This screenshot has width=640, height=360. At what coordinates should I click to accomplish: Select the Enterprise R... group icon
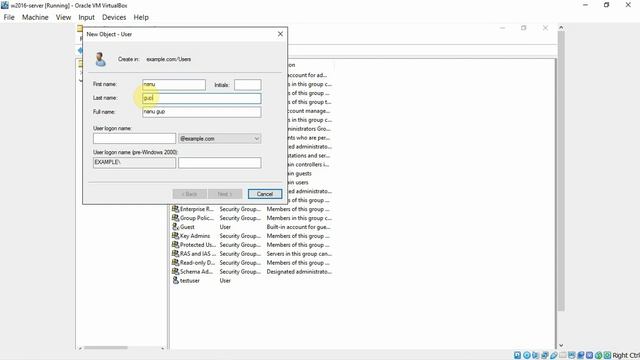176,209
